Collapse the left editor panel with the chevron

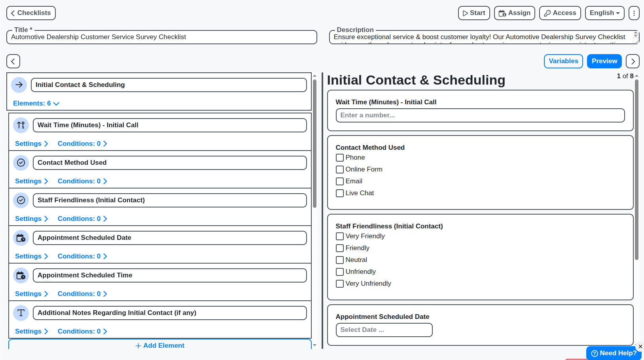[x=13, y=61]
